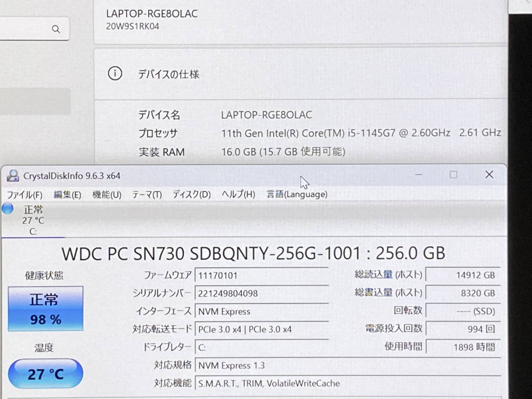The width and height of the screenshot is (532, 399).
Task: Open the テーマ(T) menu
Action: click(x=147, y=194)
